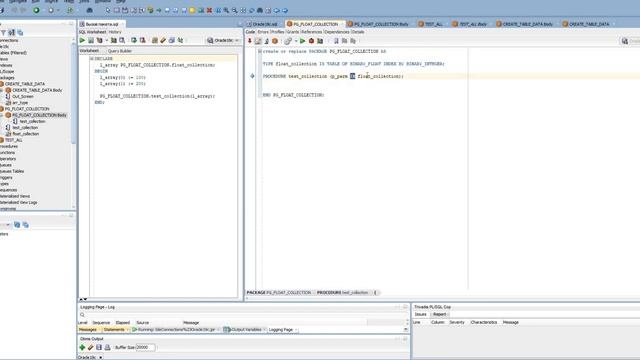Select the Statements tab in Logging Page
Screen dimensions: 640x360
tap(114, 329)
